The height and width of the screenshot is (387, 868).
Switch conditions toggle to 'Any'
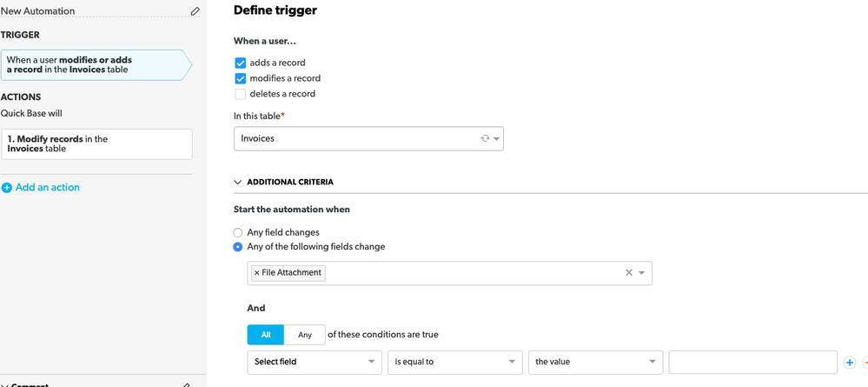pos(305,335)
